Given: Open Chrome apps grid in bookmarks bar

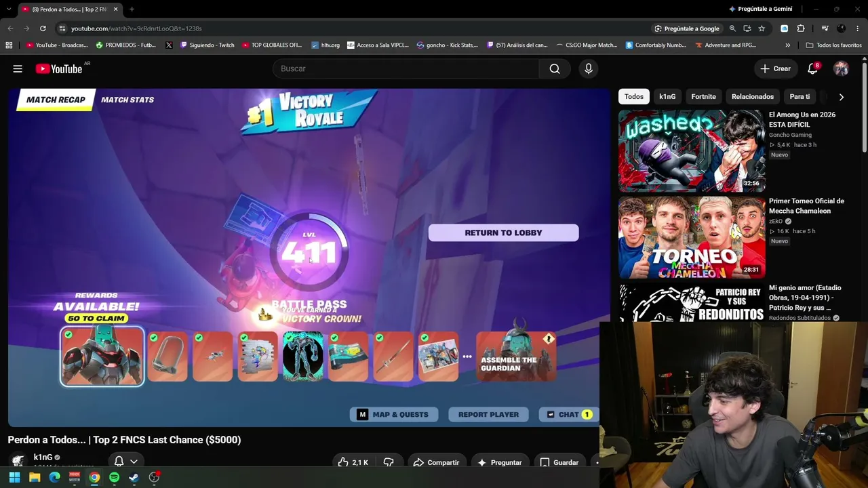Looking at the screenshot, I should tap(9, 45).
